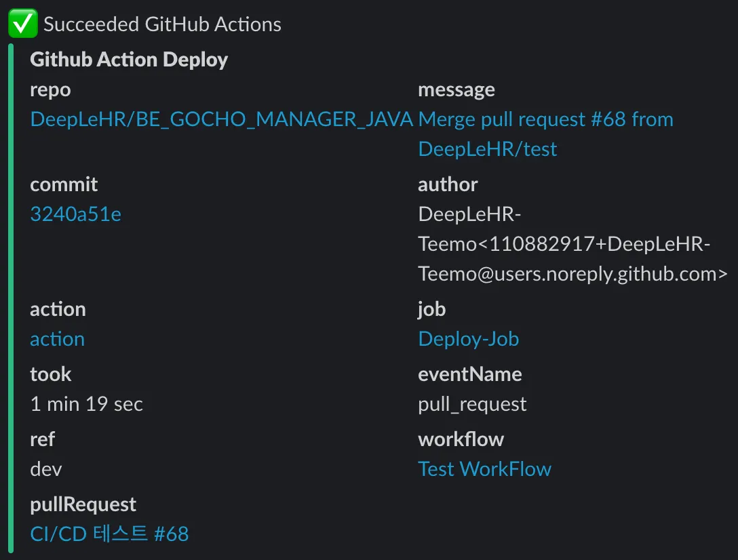Open the Test WorkFlow link
738x560 pixels.
484,469
